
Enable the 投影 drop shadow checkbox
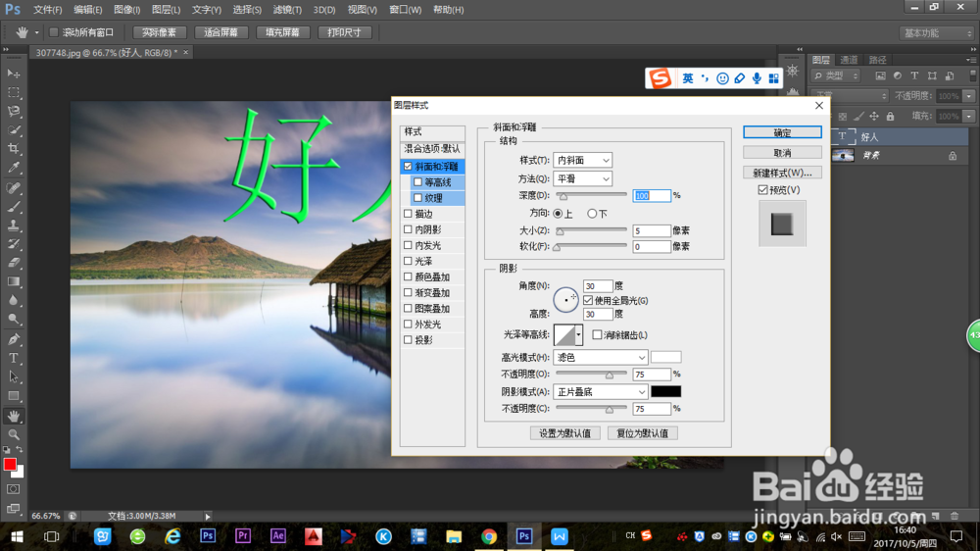pos(408,339)
